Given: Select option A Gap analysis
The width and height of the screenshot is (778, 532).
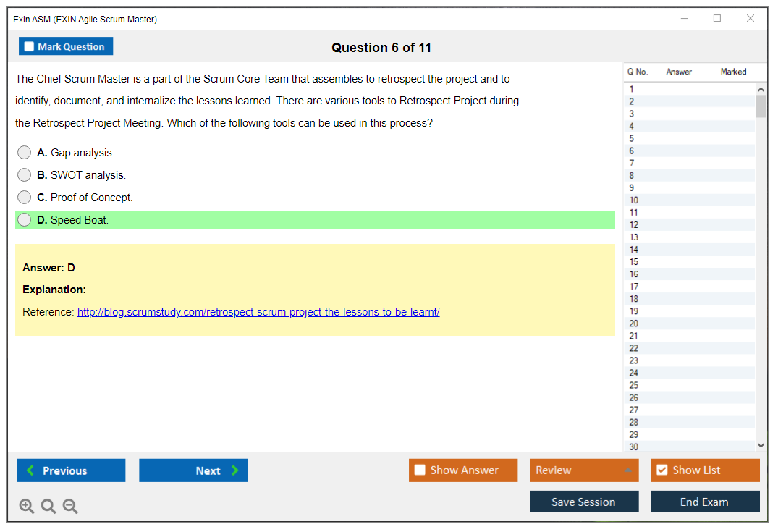Looking at the screenshot, I should click(25, 153).
